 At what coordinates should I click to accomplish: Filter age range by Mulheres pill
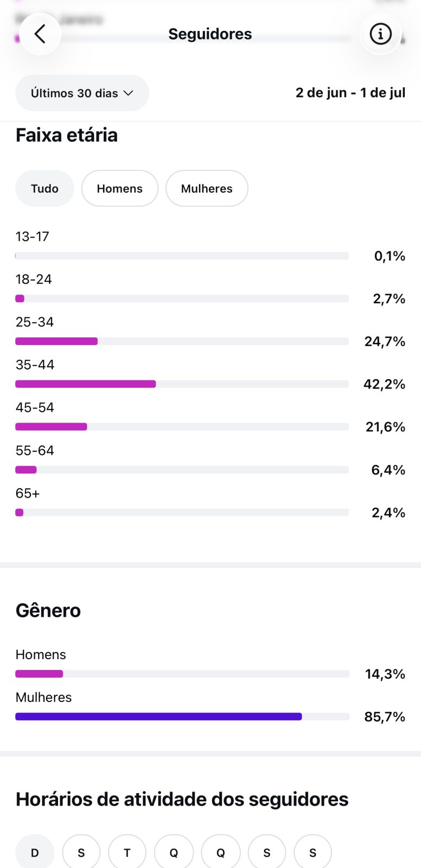pos(207,188)
